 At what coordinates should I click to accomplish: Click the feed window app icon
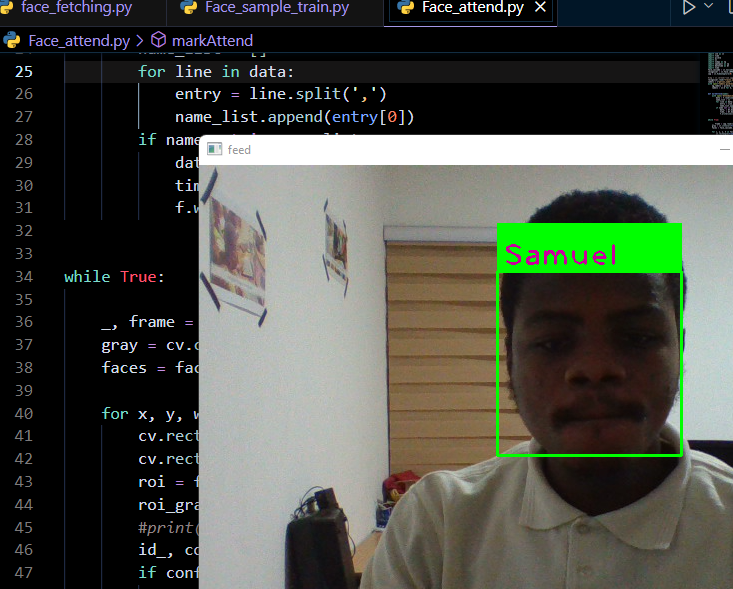point(215,149)
